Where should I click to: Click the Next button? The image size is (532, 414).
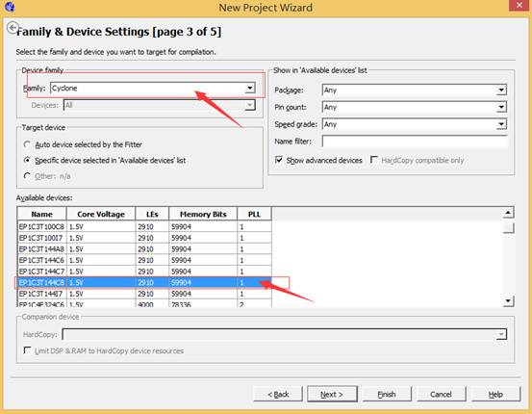click(x=332, y=395)
